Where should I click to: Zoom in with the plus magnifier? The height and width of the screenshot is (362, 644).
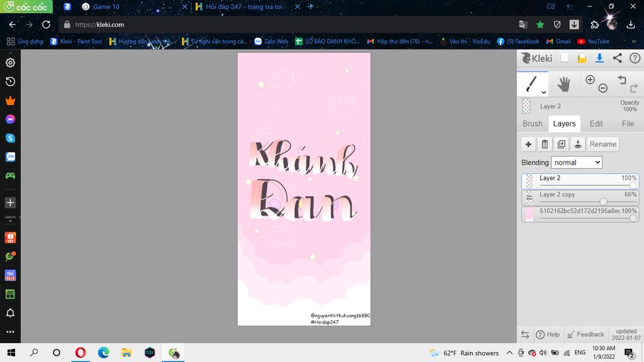click(590, 80)
